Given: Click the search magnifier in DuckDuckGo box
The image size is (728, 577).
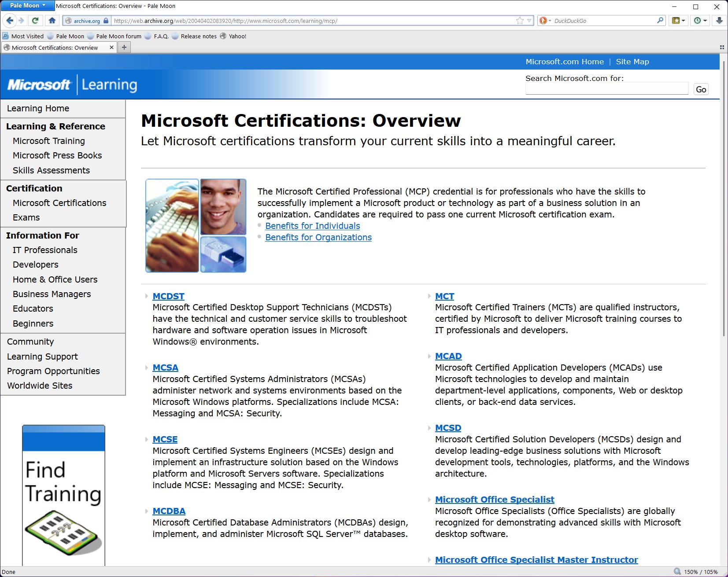Looking at the screenshot, I should click(x=660, y=20).
